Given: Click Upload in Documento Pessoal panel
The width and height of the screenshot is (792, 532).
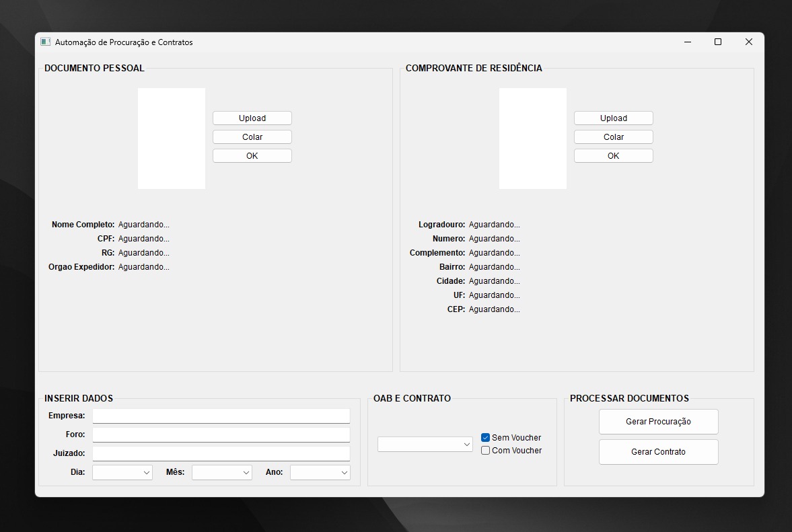Looking at the screenshot, I should pyautogui.click(x=252, y=118).
